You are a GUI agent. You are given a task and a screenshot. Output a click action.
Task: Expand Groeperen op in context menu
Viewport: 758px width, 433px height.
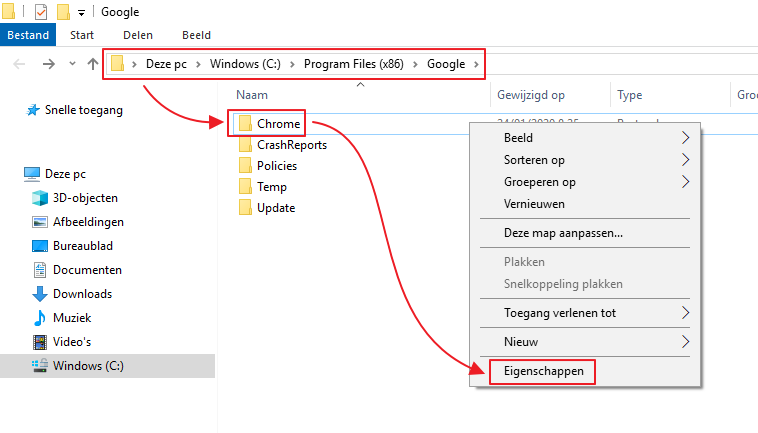(x=585, y=182)
